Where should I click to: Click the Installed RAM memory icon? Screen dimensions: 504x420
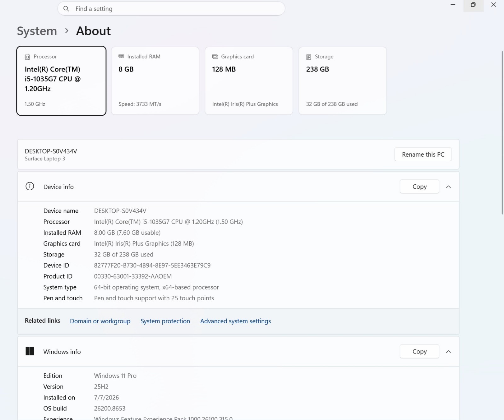tap(121, 56)
